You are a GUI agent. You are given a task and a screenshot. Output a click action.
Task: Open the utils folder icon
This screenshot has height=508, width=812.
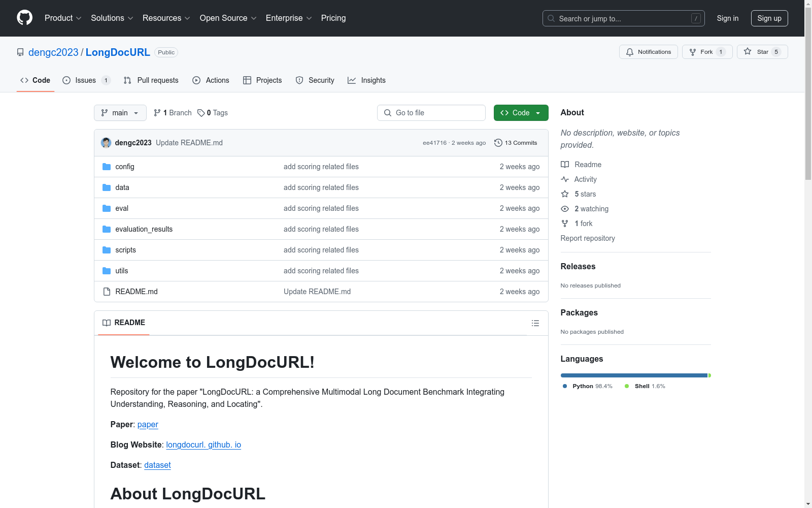pos(107,271)
